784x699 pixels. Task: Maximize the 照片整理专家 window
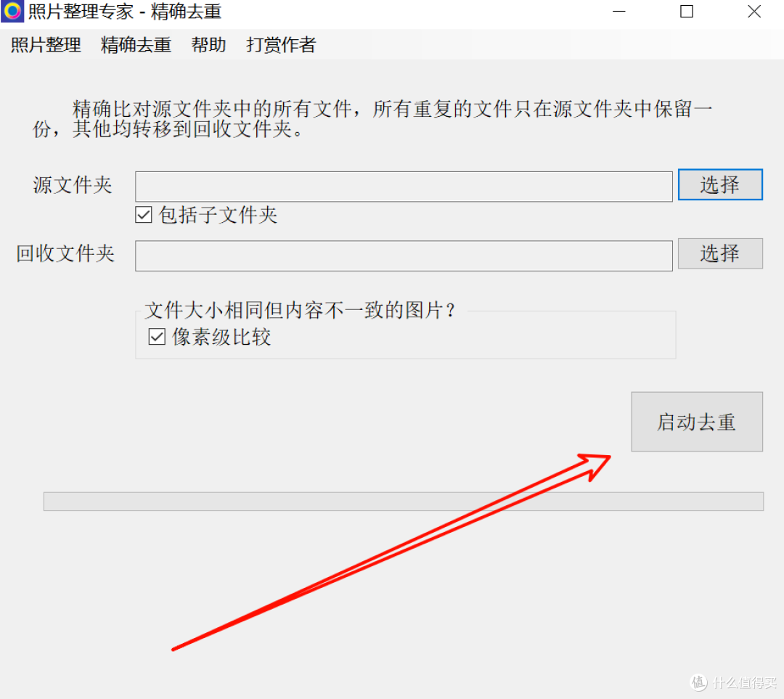[687, 11]
